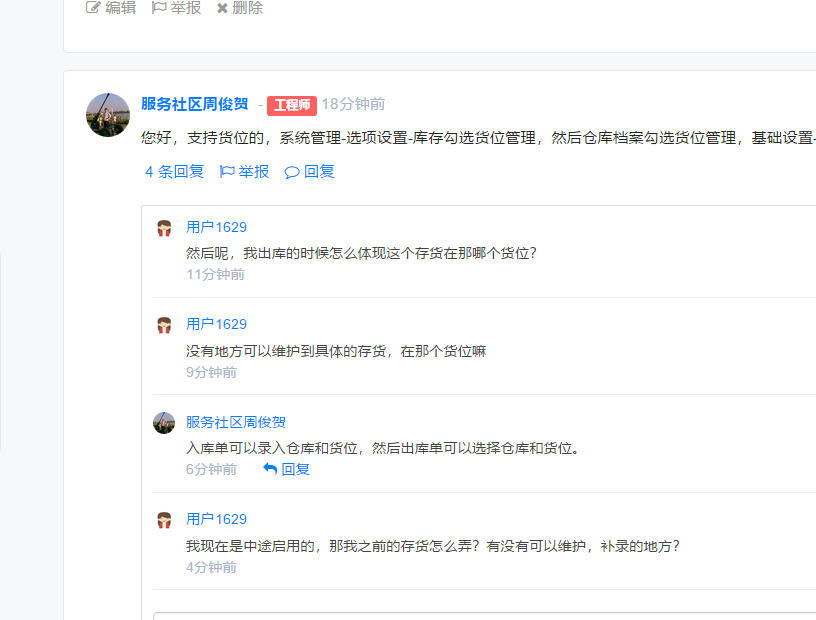This screenshot has height=620, width=816.
Task: Click the 举报 text label in top bar
Action: coord(186,8)
